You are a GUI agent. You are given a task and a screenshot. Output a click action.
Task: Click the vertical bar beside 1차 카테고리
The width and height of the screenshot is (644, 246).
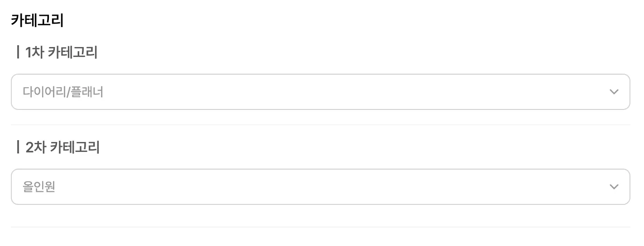point(18,52)
